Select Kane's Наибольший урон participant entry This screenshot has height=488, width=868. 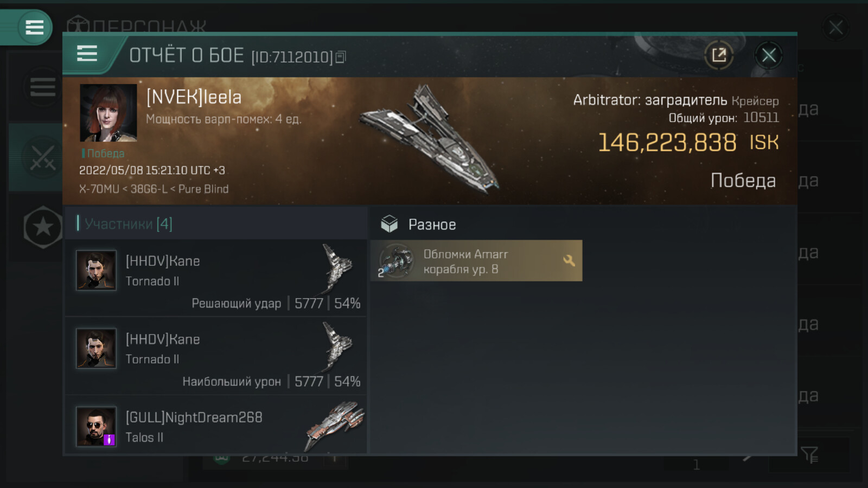pyautogui.click(x=216, y=356)
